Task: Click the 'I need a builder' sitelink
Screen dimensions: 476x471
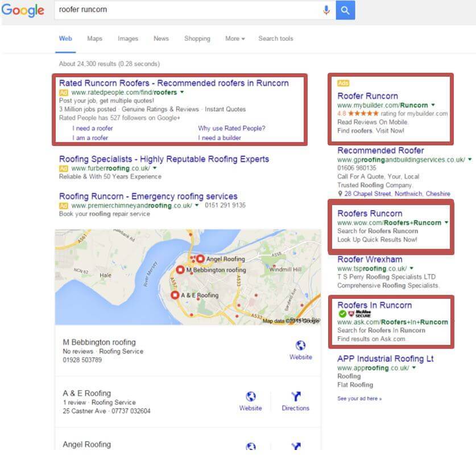Action: coord(220,137)
